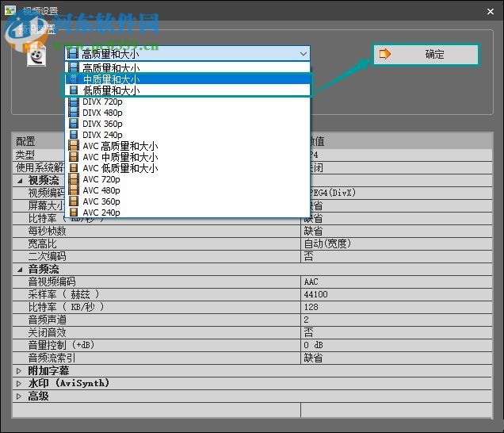504x433 pixels.
Task: Click the 音视频编码 row label
Action: click(52, 282)
